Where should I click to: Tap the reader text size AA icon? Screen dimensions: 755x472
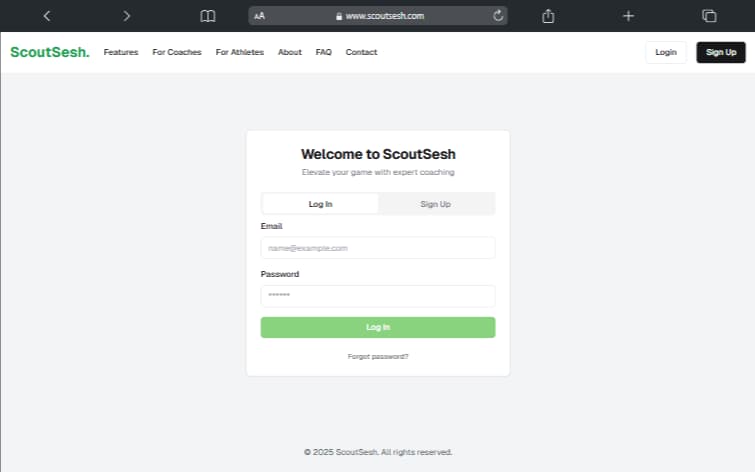260,16
